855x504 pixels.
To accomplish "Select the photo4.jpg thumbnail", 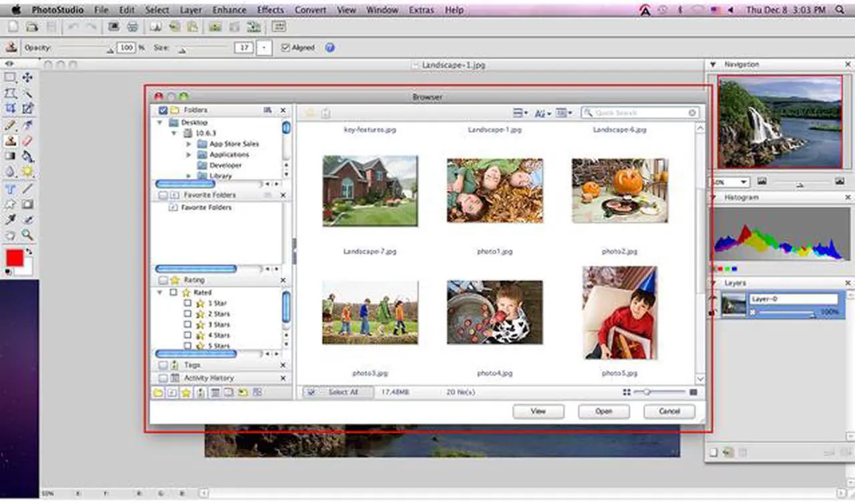I will 494,312.
